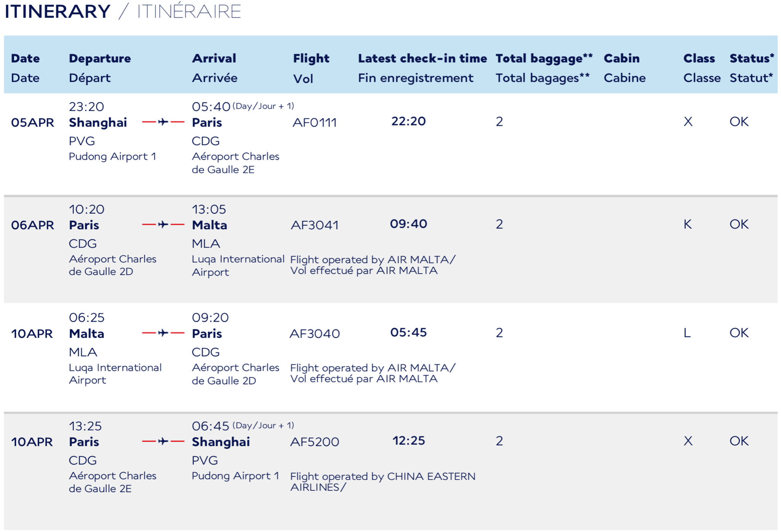This screenshot has height=532, width=781.
Task: Click flight number AF3040
Action: pyautogui.click(x=315, y=334)
